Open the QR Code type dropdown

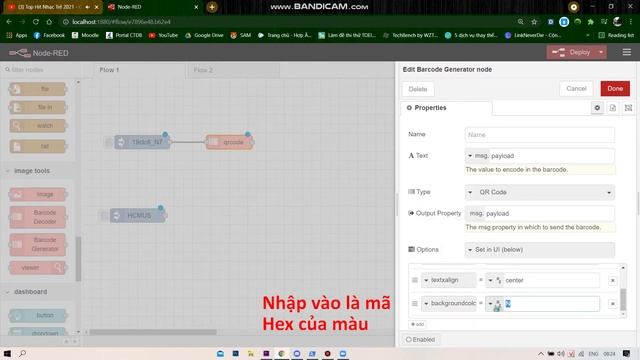tap(540, 192)
